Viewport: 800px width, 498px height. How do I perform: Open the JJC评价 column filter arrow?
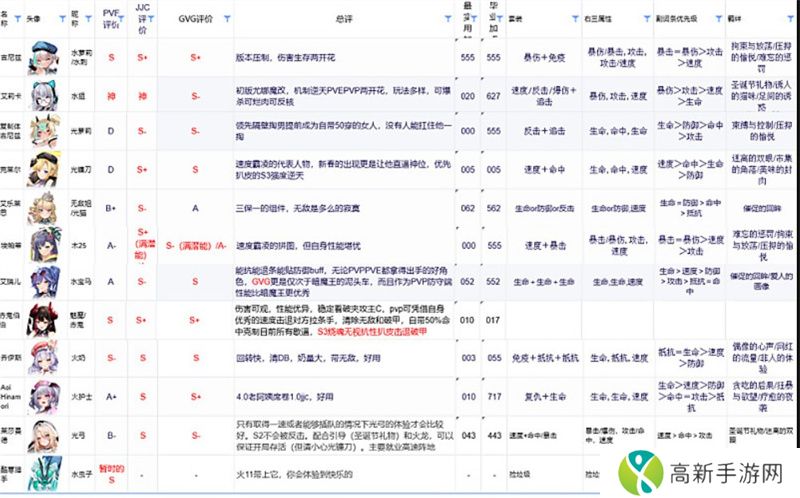152,19
